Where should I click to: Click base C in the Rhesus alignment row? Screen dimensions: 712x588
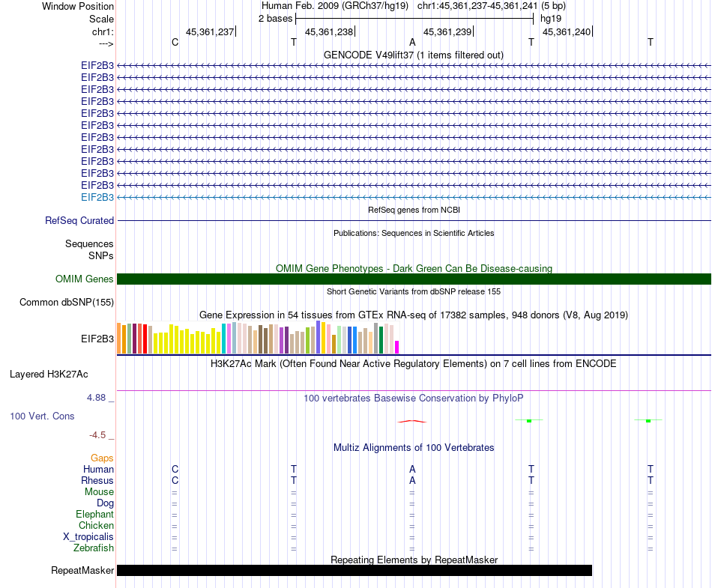click(x=175, y=480)
